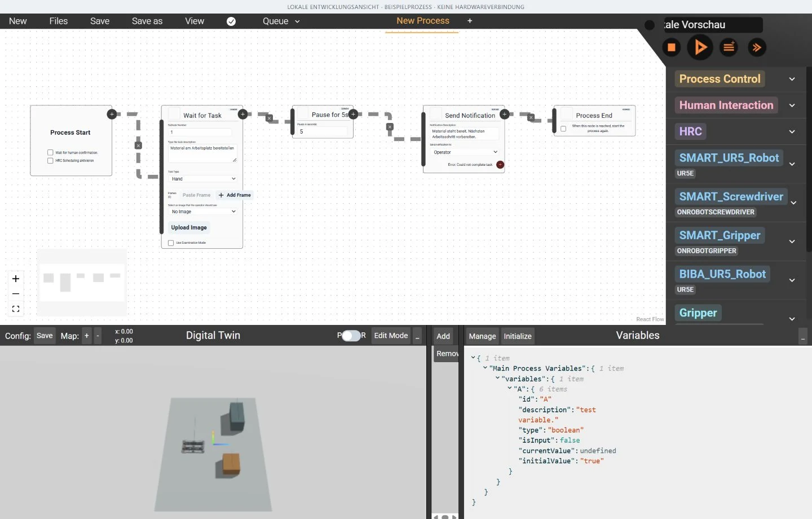This screenshot has height=519, width=812.
Task: Open the Task Type dropdown showing Hand
Action: coord(203,179)
